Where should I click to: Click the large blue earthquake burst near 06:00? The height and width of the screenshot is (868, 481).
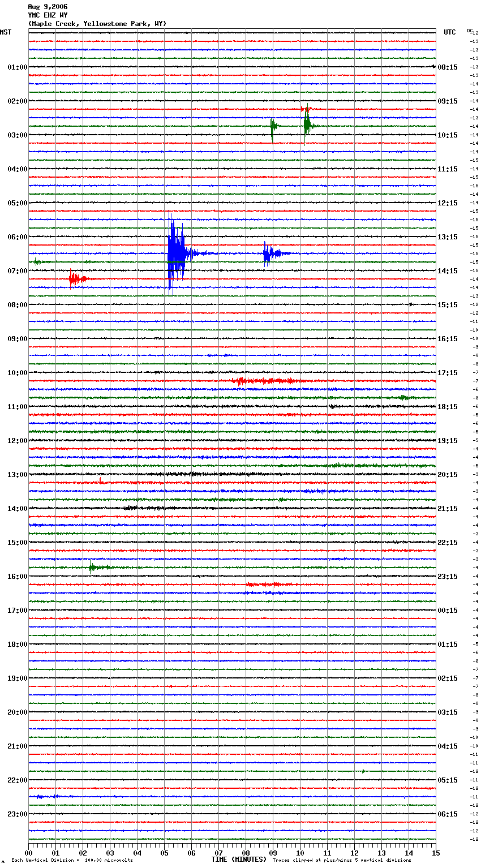point(177,253)
